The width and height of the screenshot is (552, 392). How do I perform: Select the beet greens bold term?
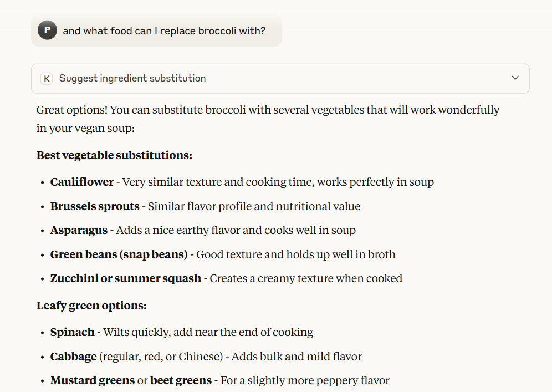point(181,380)
